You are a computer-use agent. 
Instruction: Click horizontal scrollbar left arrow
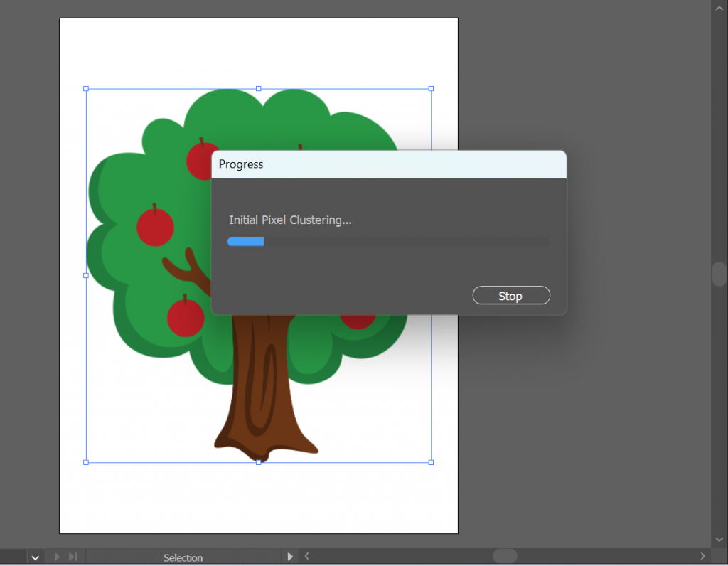pyautogui.click(x=307, y=557)
